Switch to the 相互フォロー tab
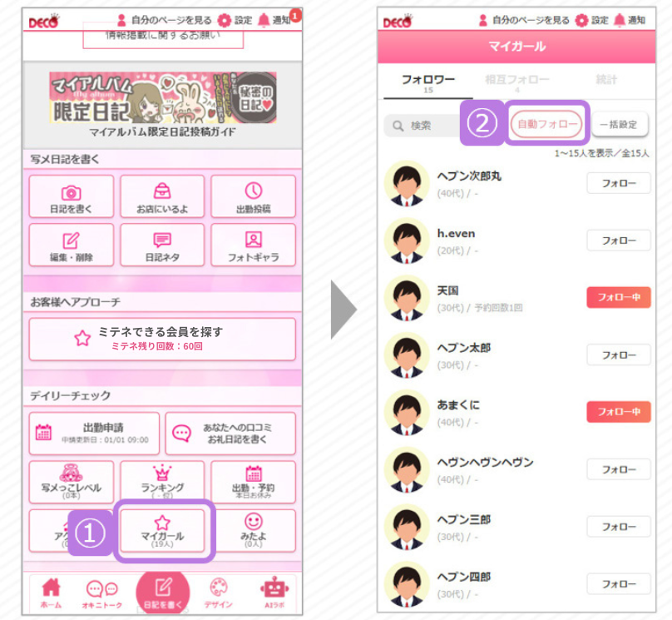This screenshot has height=620, width=672. pyautogui.click(x=516, y=82)
